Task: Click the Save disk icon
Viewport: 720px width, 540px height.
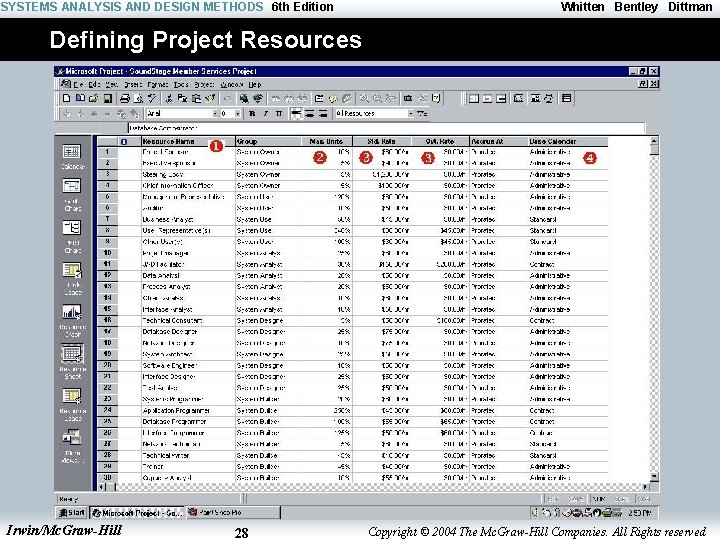Action: 107,98
